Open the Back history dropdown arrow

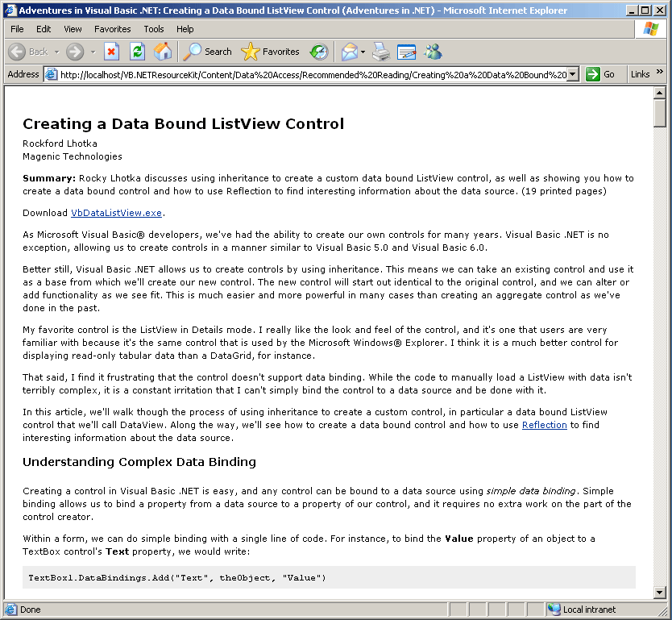(56, 52)
